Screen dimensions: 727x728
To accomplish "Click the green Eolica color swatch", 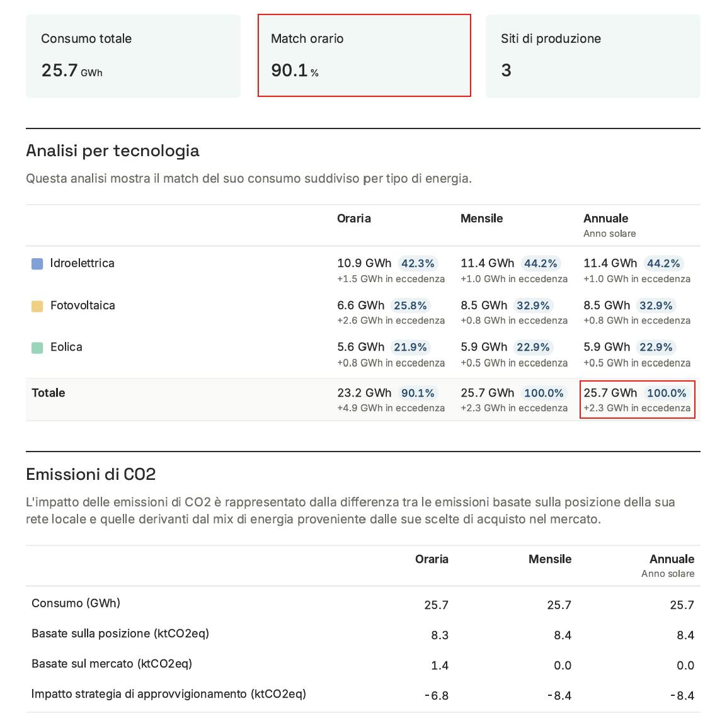I will (x=37, y=348).
